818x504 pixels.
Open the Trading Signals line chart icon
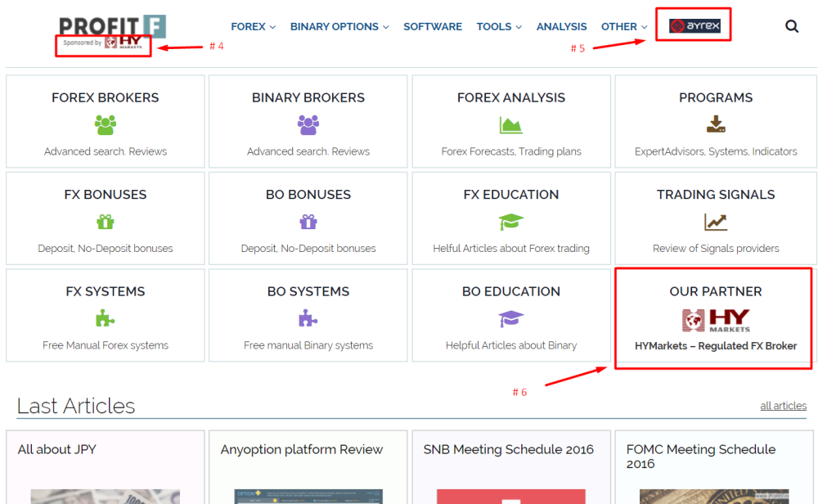(716, 222)
